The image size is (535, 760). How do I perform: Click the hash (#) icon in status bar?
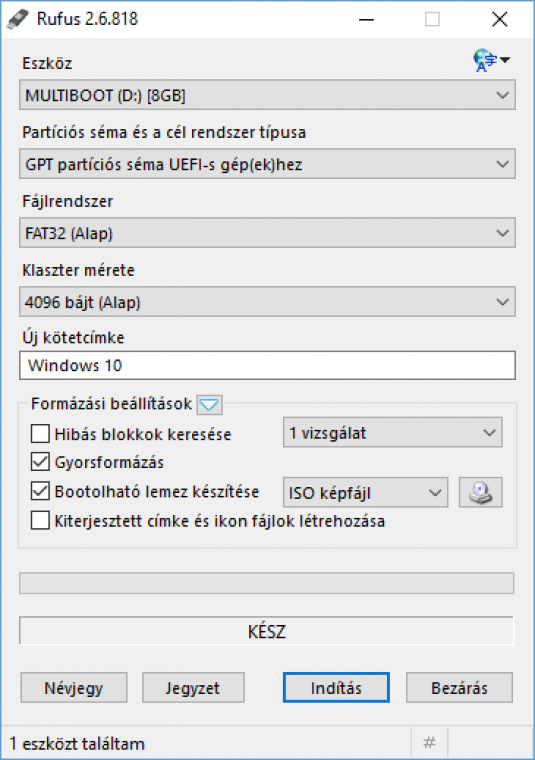click(429, 743)
